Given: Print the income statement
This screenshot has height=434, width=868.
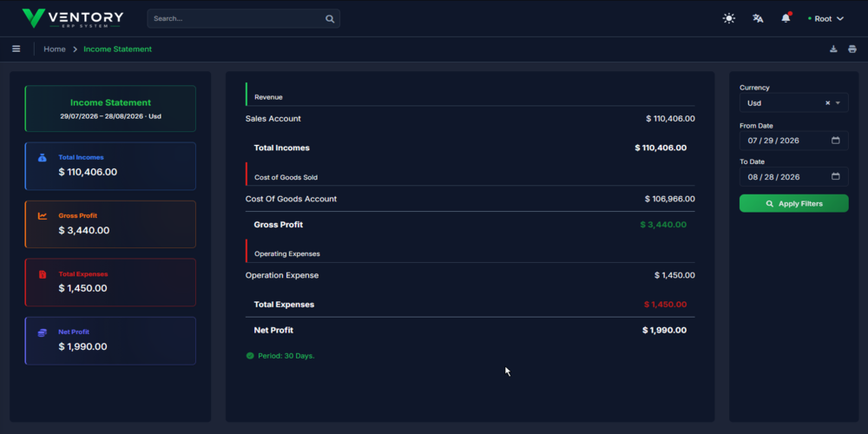Looking at the screenshot, I should click(852, 49).
